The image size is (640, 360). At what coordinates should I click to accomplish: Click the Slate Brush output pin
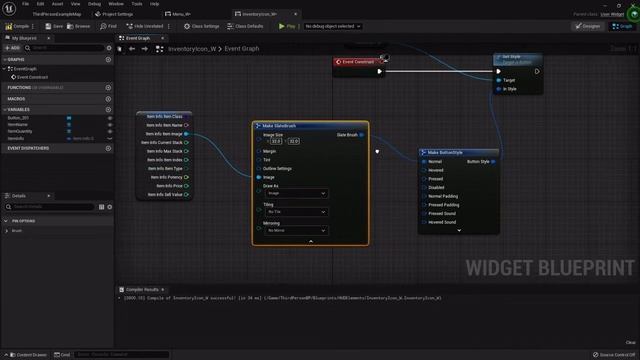coord(361,135)
